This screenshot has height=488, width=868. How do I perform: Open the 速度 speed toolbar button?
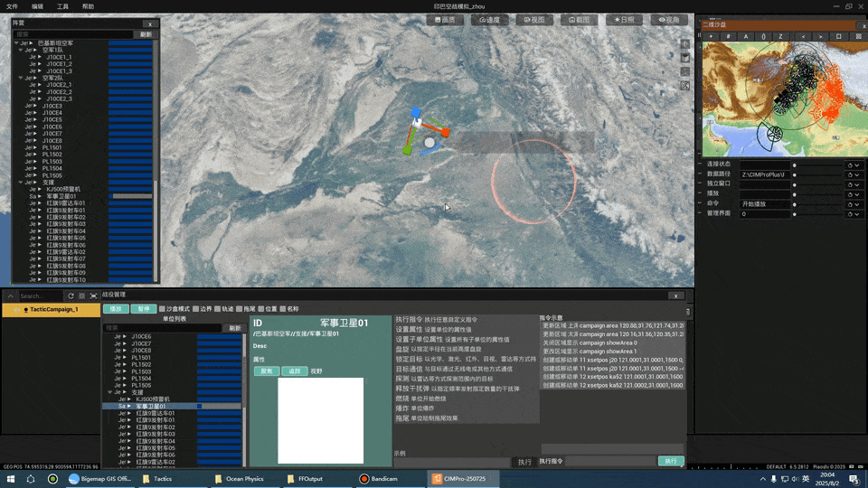point(490,20)
